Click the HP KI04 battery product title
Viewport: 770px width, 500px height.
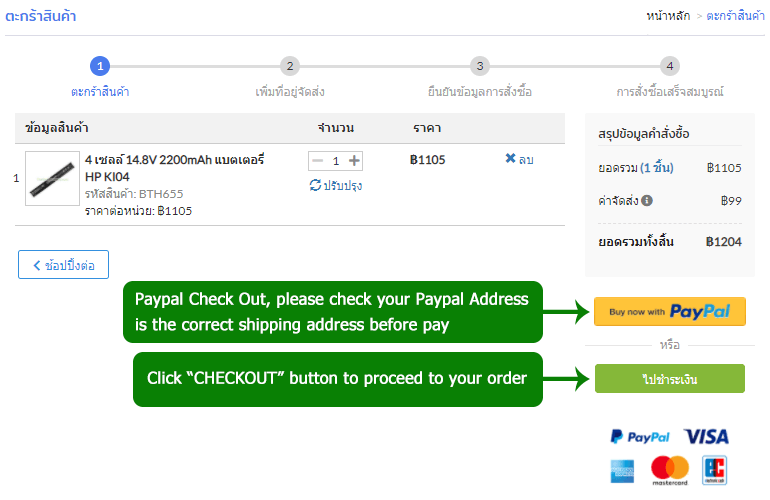coord(174,167)
